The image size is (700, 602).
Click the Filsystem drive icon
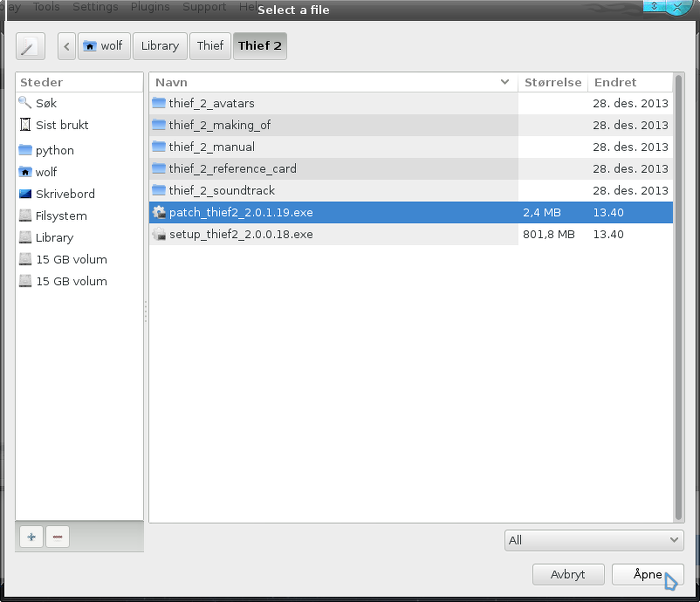coord(25,216)
